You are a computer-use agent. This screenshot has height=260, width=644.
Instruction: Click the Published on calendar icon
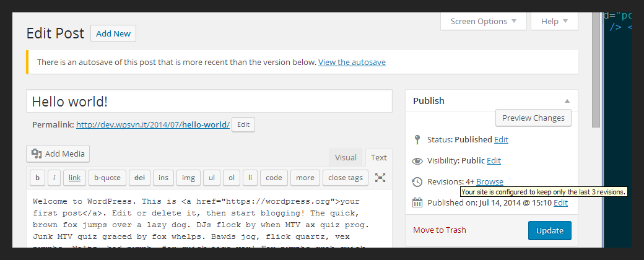click(x=417, y=203)
